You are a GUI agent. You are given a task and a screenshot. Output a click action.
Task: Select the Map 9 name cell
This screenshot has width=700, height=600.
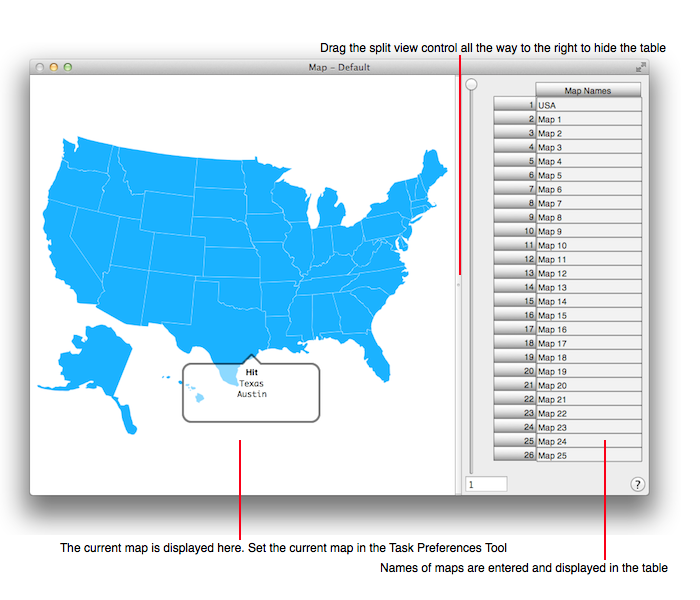588,231
